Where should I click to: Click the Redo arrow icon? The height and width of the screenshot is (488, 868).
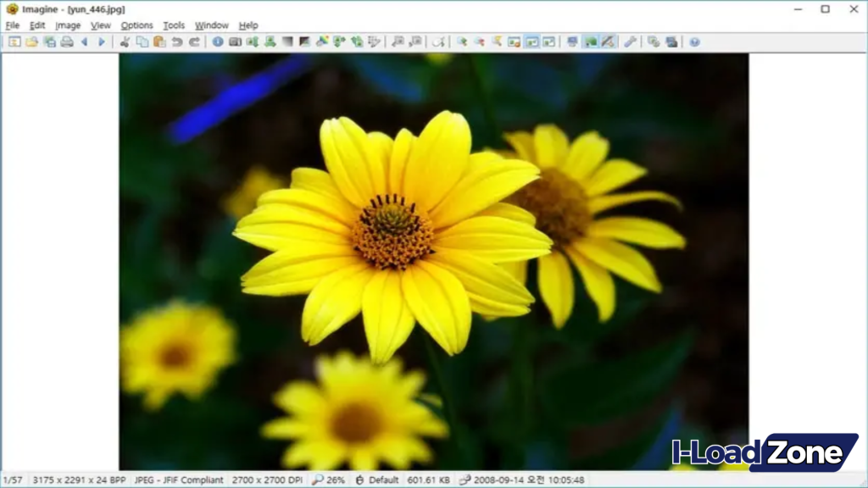pos(194,42)
